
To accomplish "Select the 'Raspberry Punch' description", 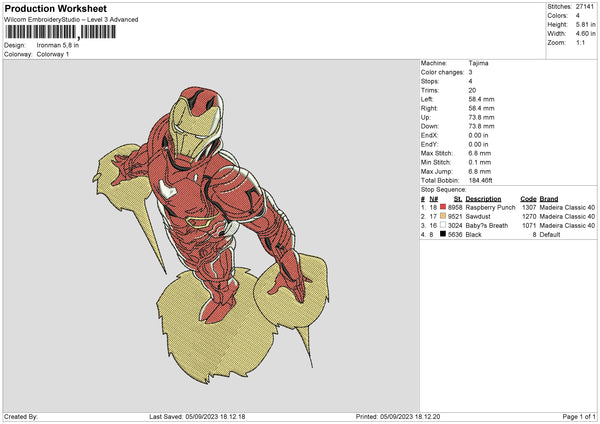I will [491, 207].
